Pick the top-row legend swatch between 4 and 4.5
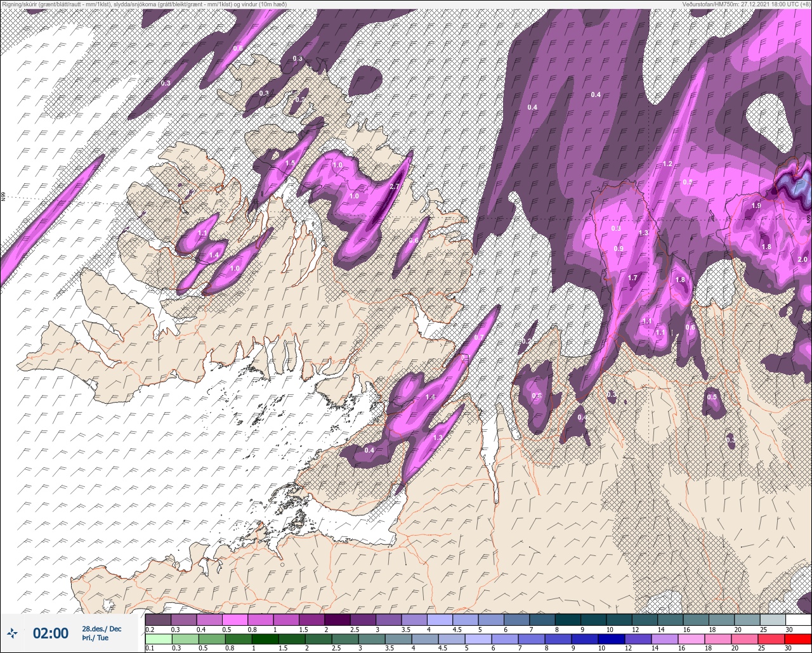This screenshot has height=653, width=812. pos(440,619)
